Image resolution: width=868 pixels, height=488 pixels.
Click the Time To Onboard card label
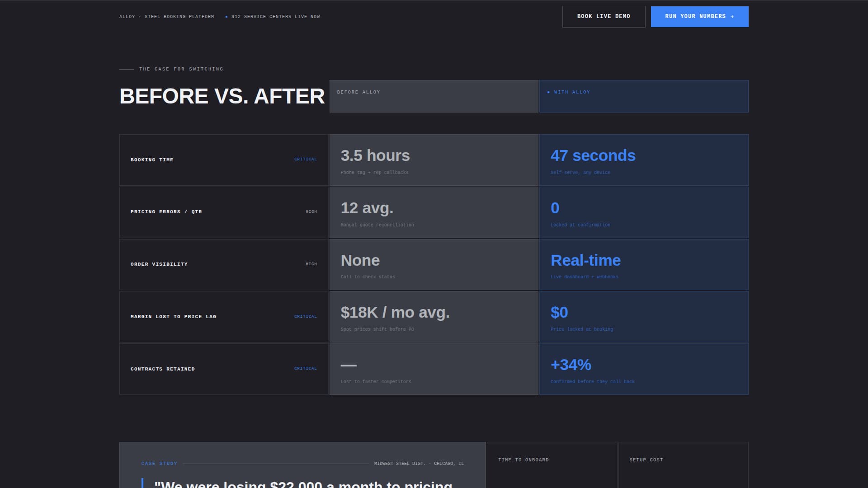click(x=524, y=460)
